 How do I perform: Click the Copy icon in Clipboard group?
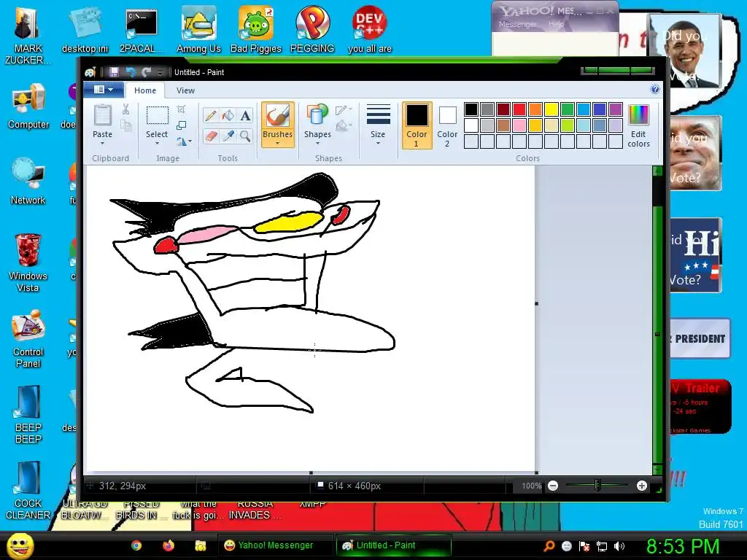pos(125,125)
